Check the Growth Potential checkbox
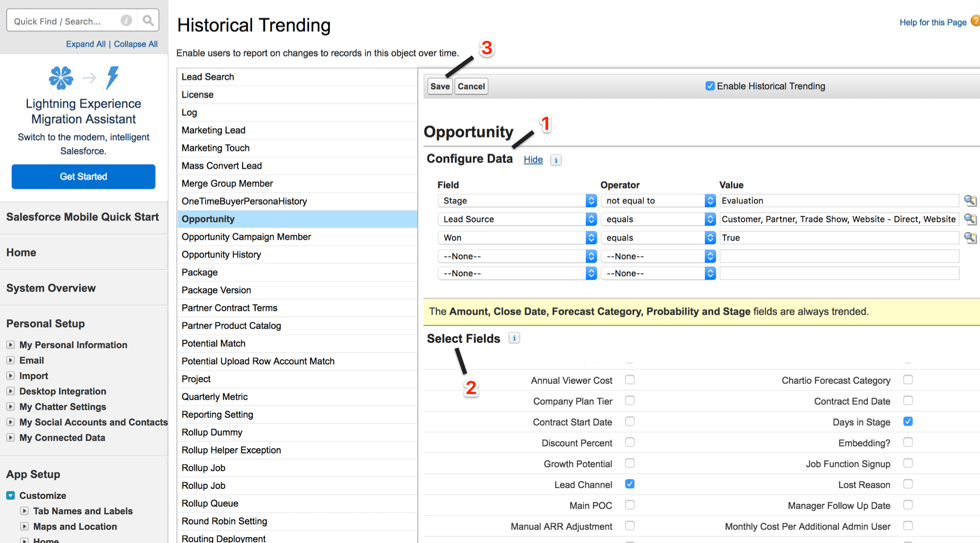The width and height of the screenshot is (980, 543). [630, 463]
